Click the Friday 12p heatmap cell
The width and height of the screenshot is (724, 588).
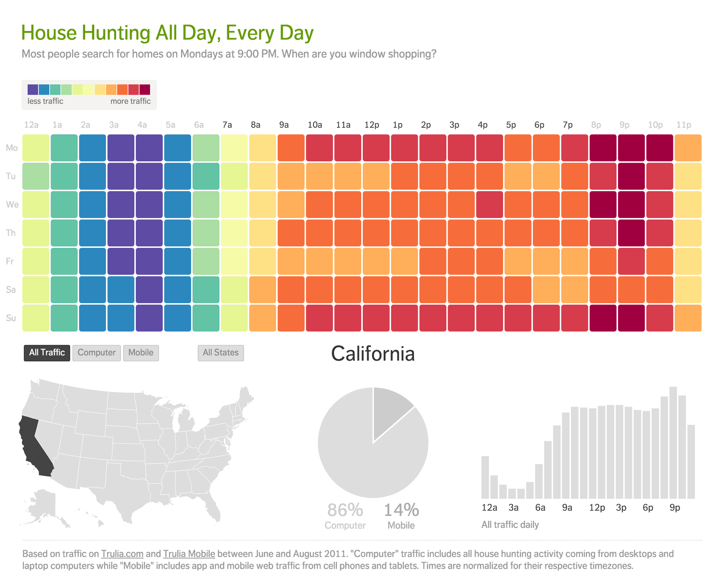point(376,261)
